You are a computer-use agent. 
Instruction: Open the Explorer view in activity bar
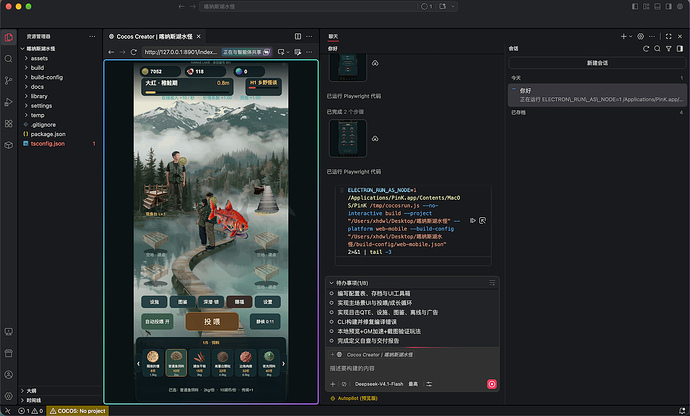tap(8, 37)
